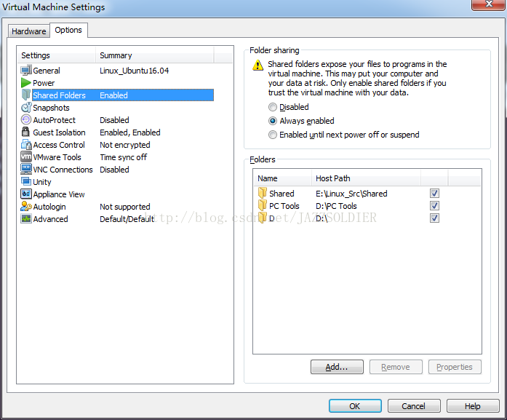Click the 'Enabled, Enabled' summary text
Image resolution: width=507 pixels, height=420 pixels.
click(130, 132)
